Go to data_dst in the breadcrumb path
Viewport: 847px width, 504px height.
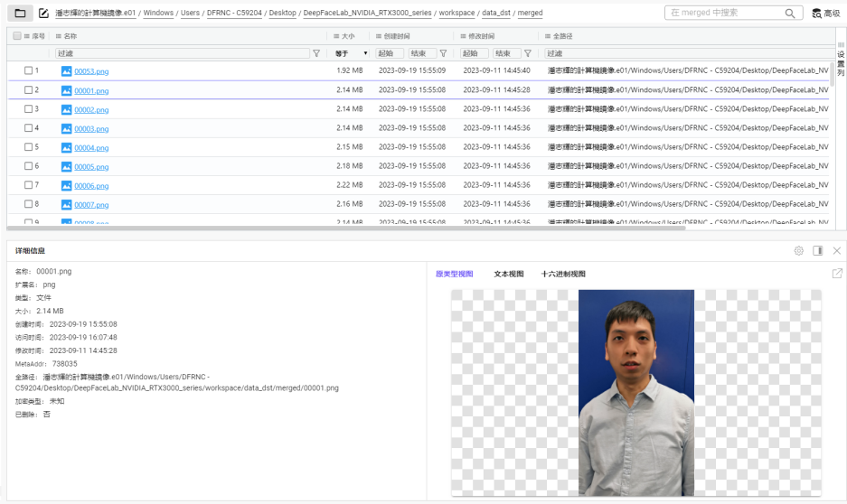click(x=496, y=13)
